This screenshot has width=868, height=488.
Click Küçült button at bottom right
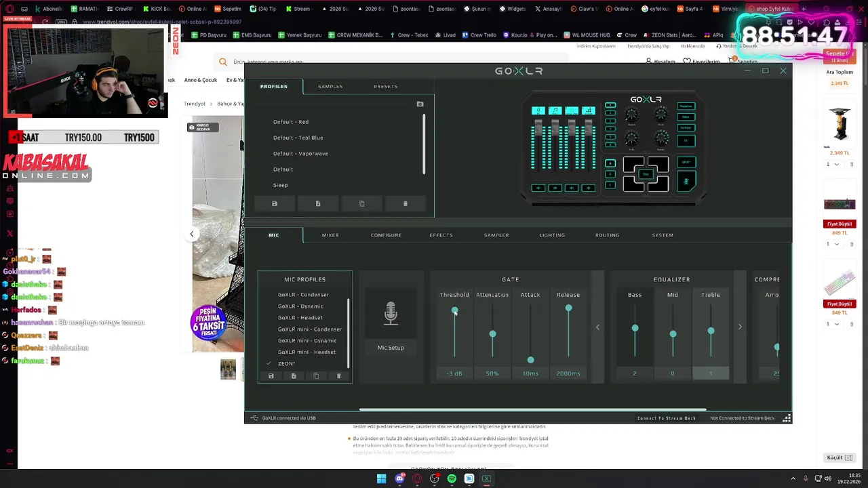pyautogui.click(x=839, y=457)
